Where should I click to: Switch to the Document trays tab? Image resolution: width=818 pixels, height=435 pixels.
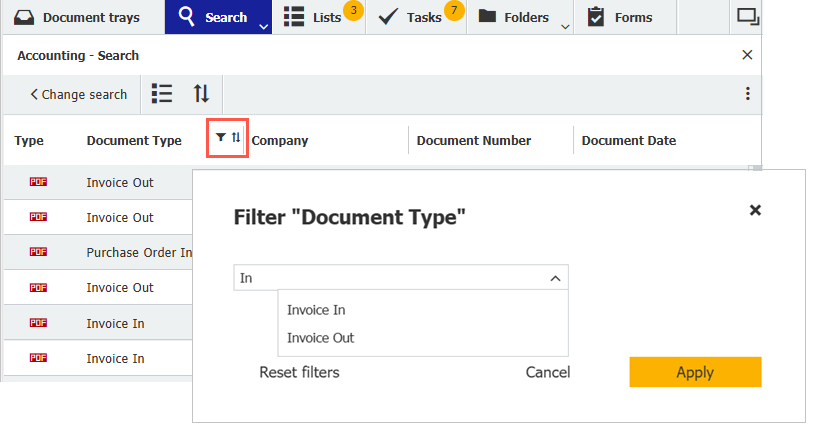click(x=82, y=17)
